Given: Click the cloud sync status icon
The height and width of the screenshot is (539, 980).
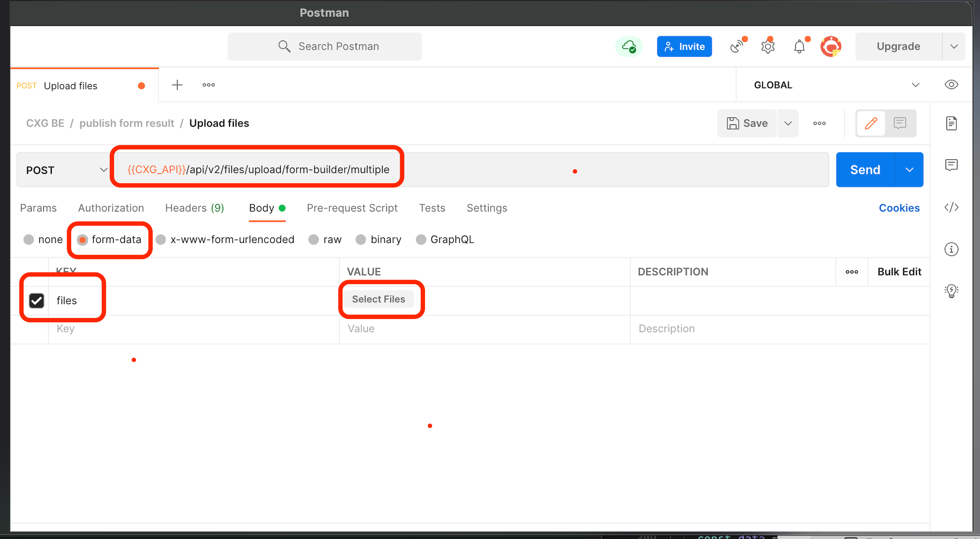Looking at the screenshot, I should click(x=629, y=47).
